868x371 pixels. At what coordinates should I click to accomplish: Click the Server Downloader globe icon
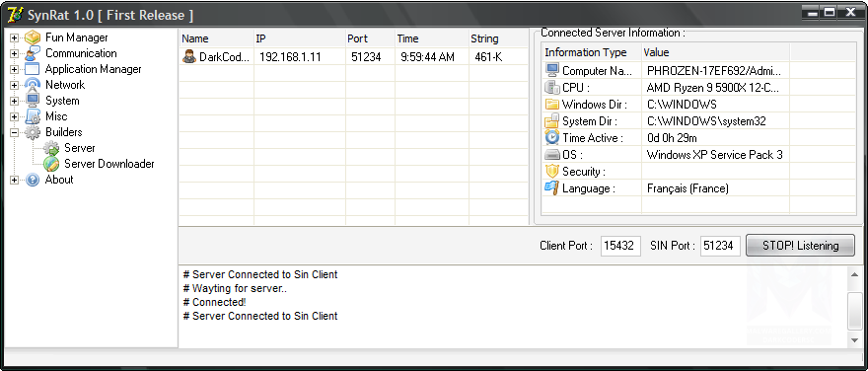pos(51,164)
